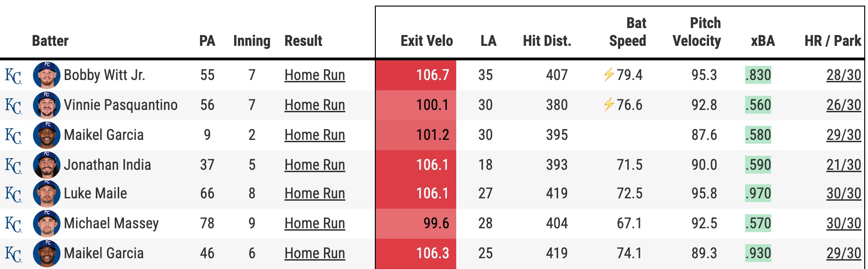Sort by the Inning column header
This screenshot has height=269, width=868.
251,41
